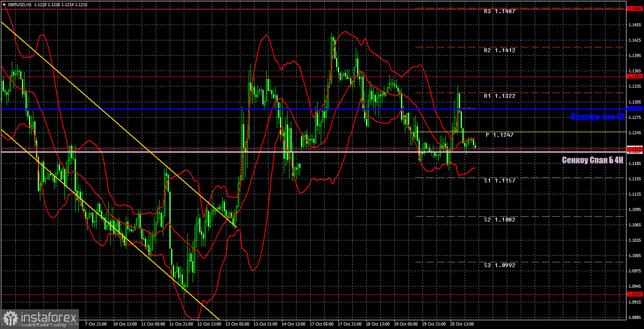Click the 18 Oct 13:00 time label

[x=377, y=325]
